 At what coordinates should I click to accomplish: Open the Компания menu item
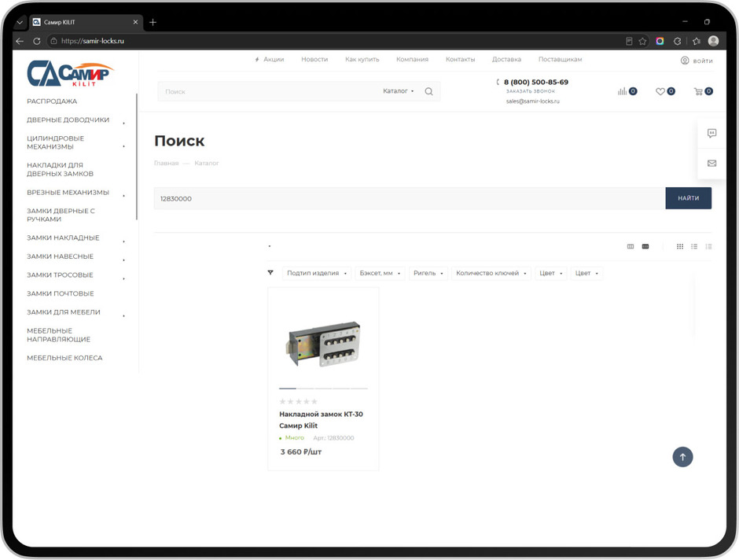(413, 60)
